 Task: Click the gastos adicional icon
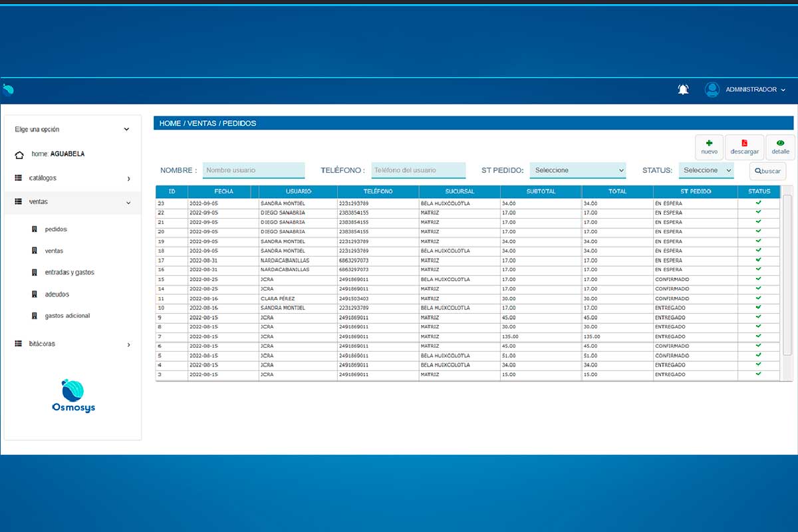click(x=35, y=316)
